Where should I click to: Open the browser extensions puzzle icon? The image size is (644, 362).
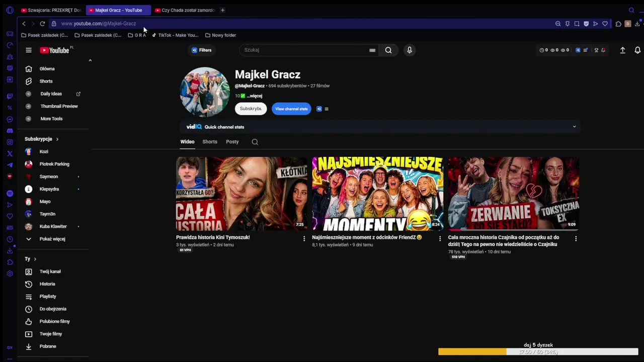[618, 24]
